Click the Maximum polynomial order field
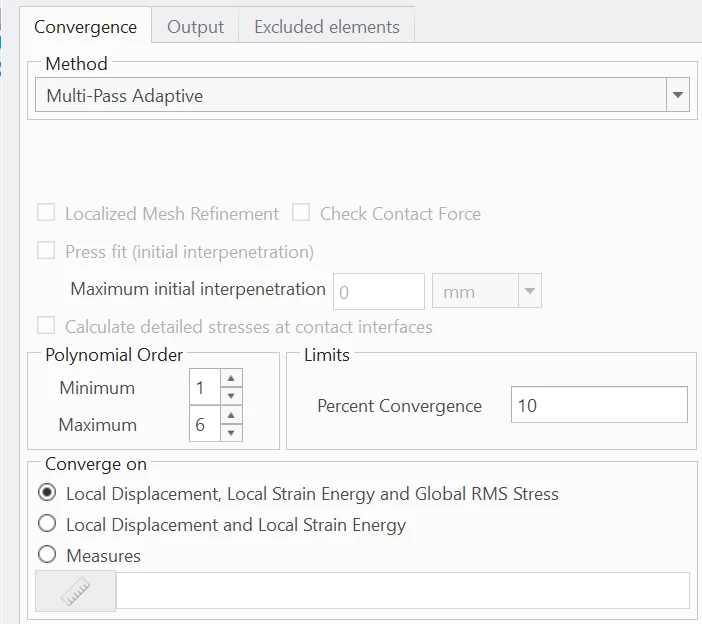 205,424
